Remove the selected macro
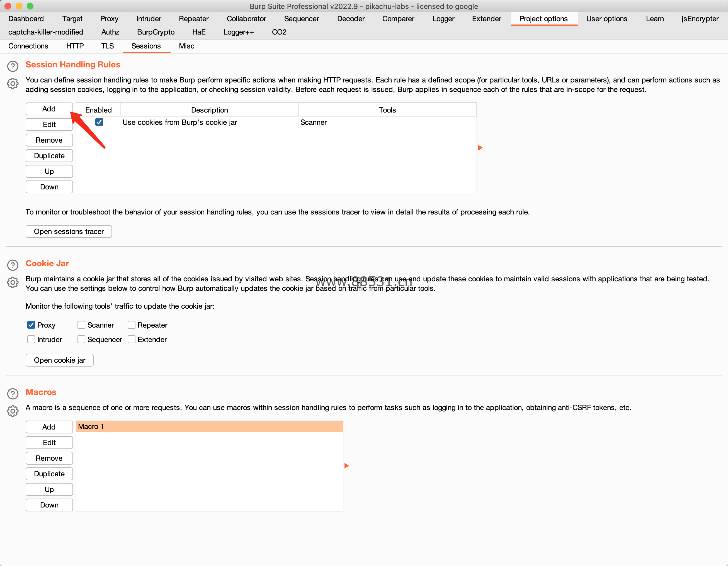The image size is (728, 566). 49,458
